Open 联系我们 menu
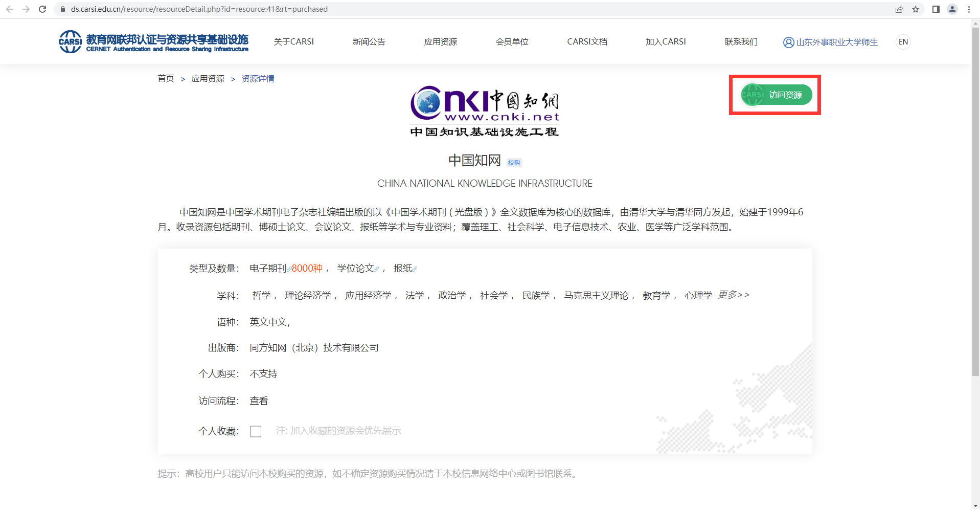Image resolution: width=980 pixels, height=509 pixels. click(x=741, y=42)
